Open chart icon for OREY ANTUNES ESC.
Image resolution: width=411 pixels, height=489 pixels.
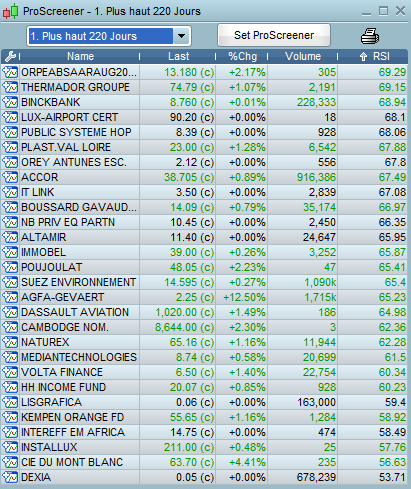[10, 162]
